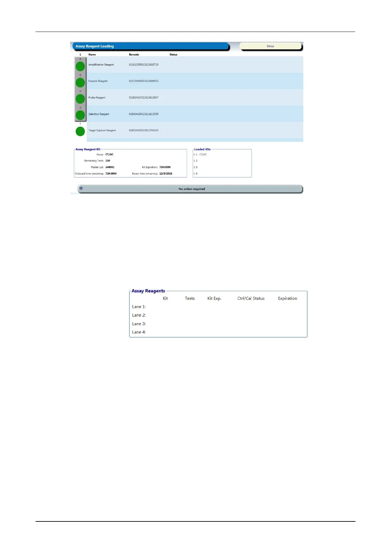Click the Kit Expiration value 72H:00M

tap(165, 167)
